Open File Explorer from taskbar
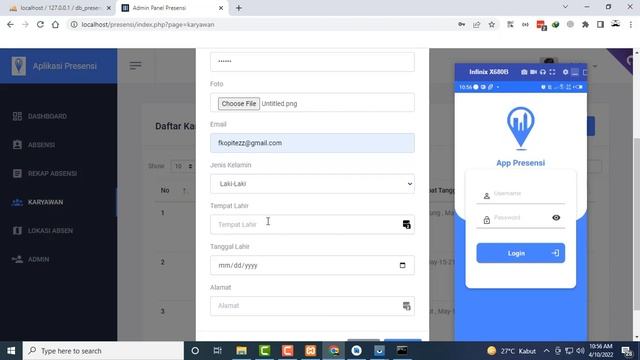640x360 pixels. click(241, 351)
